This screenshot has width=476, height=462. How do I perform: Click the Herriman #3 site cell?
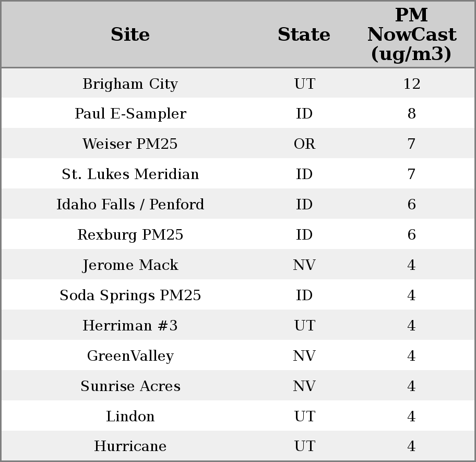130,326
